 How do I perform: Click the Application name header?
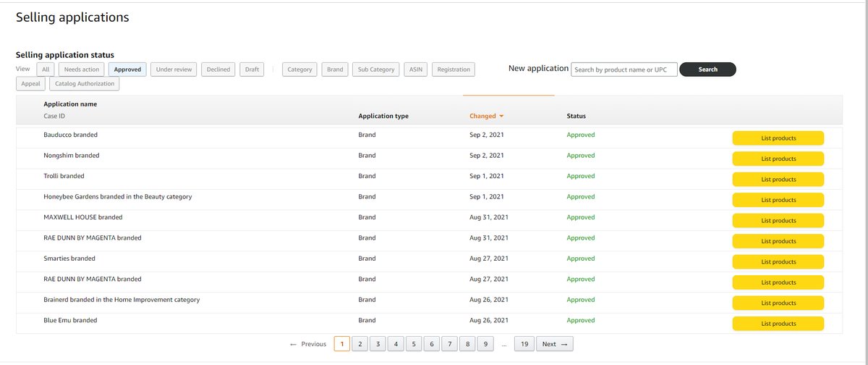point(70,104)
